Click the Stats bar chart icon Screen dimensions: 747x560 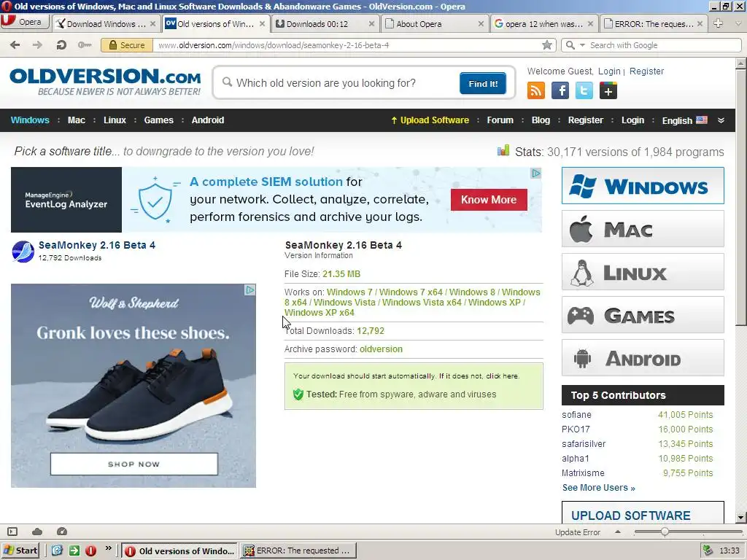(x=503, y=151)
